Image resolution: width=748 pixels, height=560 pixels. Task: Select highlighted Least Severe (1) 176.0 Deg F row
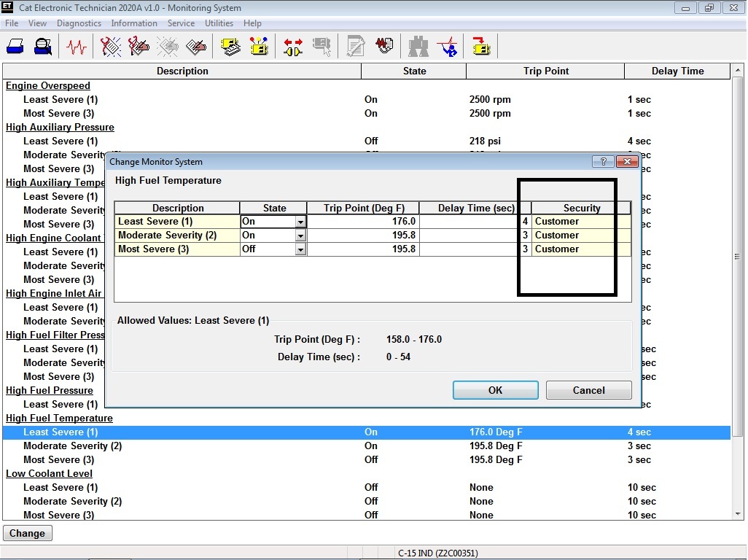coord(367,432)
